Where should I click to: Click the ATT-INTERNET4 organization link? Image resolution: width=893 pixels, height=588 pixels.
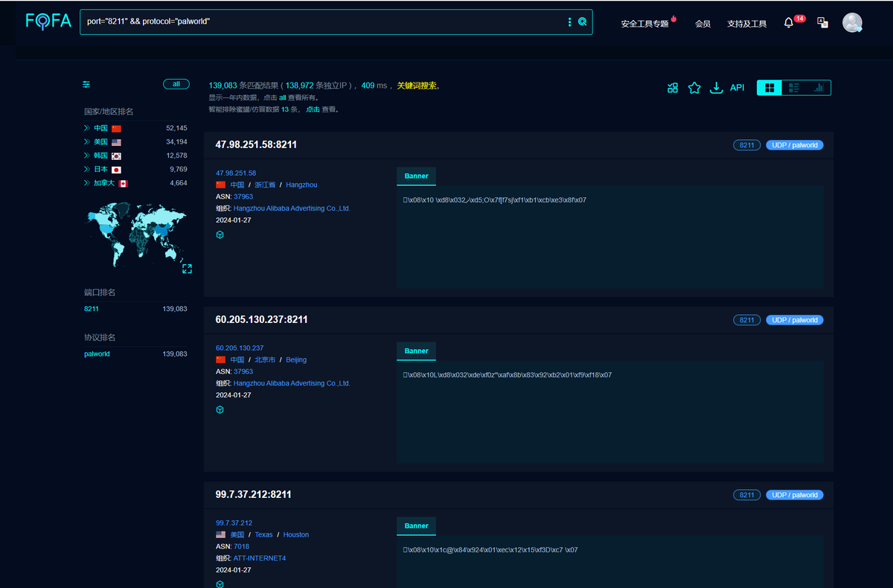260,558
